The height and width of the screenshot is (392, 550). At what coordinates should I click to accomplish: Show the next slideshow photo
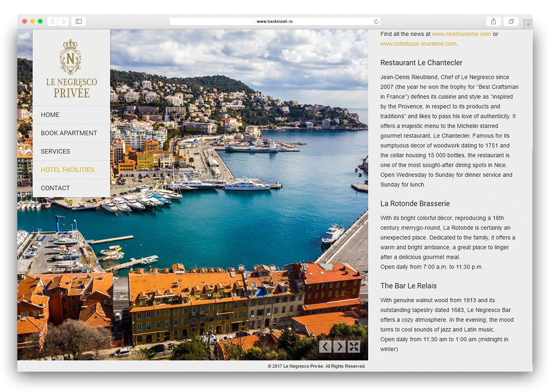click(339, 346)
